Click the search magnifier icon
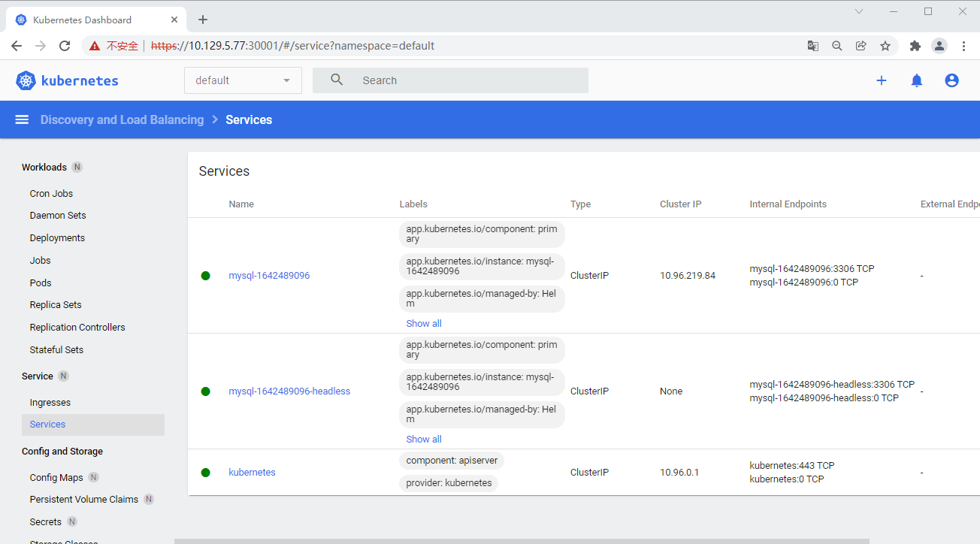 click(336, 80)
